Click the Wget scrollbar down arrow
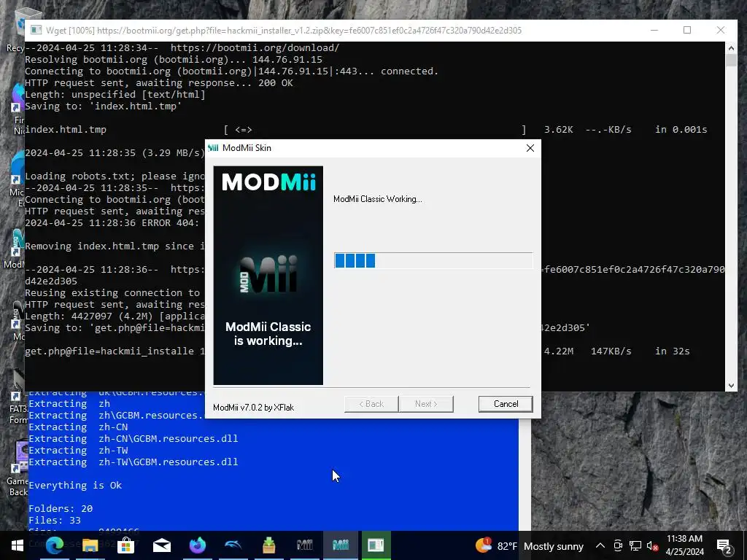 [731, 385]
